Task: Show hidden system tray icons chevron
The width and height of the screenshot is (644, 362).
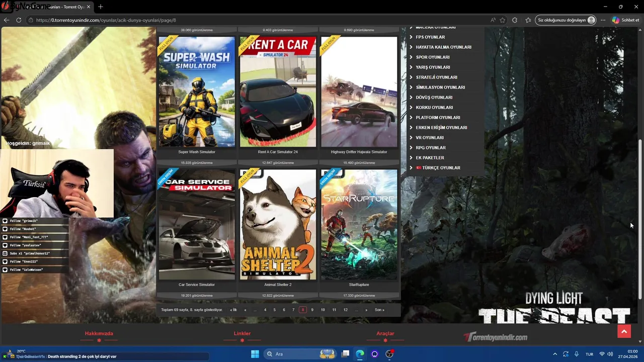Action: tap(555, 354)
